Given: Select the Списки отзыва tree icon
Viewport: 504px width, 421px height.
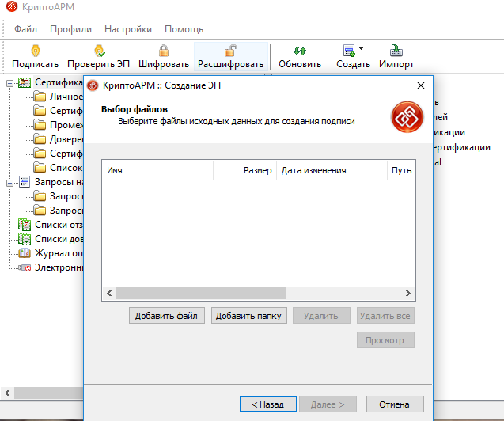Looking at the screenshot, I should point(24,225).
